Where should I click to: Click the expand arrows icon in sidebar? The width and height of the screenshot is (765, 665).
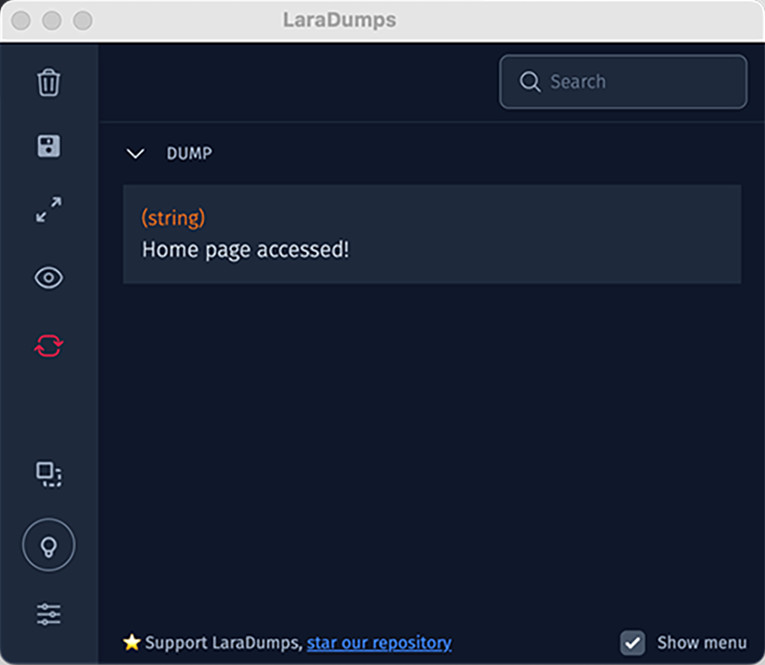coord(49,210)
